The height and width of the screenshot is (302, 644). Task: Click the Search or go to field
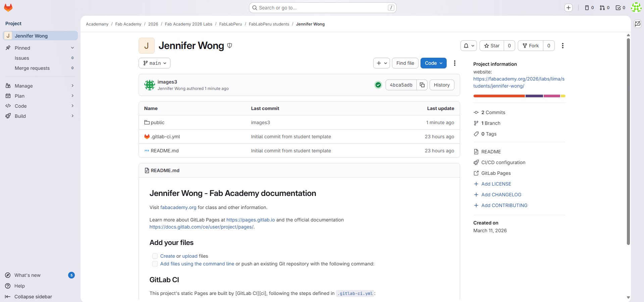click(x=322, y=7)
